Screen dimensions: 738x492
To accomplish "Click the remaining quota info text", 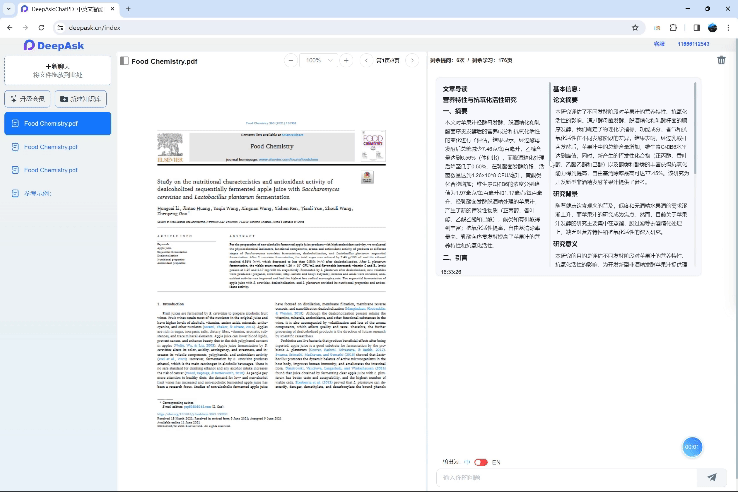I will pyautogui.click(x=471, y=60).
